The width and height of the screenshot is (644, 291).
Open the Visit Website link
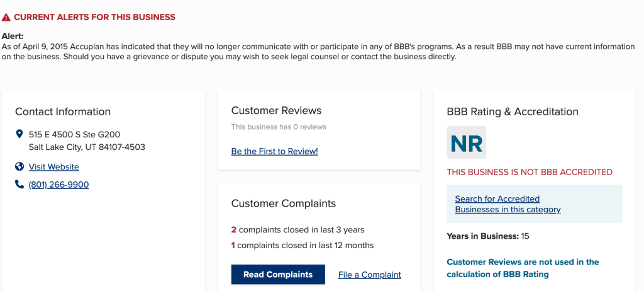(54, 167)
